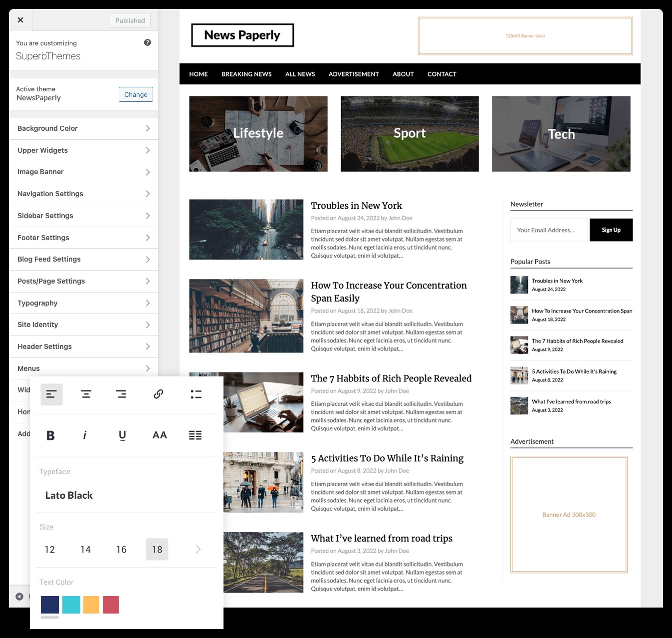This screenshot has height=638, width=672.
Task: Select font size 14
Action: (x=86, y=550)
